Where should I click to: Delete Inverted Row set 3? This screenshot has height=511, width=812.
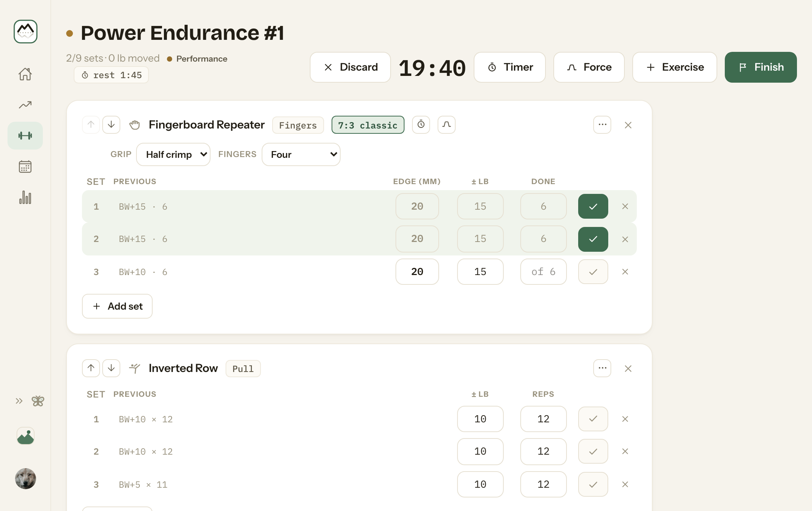coord(625,484)
